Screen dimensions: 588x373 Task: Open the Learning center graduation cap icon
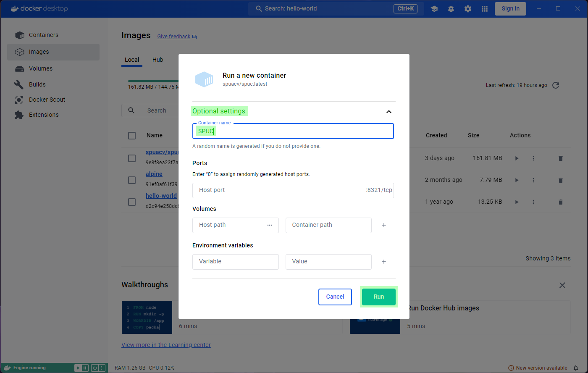(434, 8)
